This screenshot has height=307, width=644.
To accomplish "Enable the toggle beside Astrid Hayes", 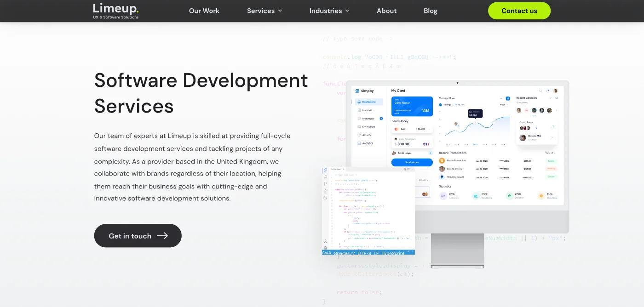I will [x=430, y=153].
